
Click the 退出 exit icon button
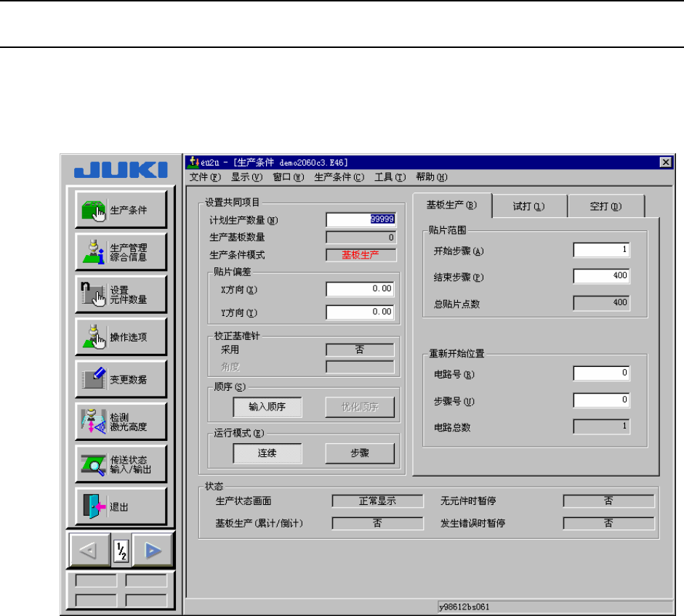(121, 506)
